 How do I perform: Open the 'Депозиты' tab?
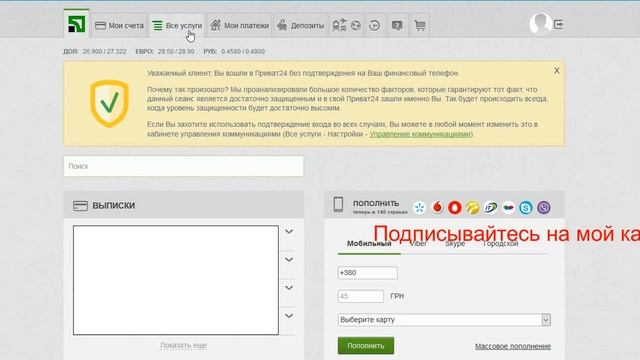(300, 26)
